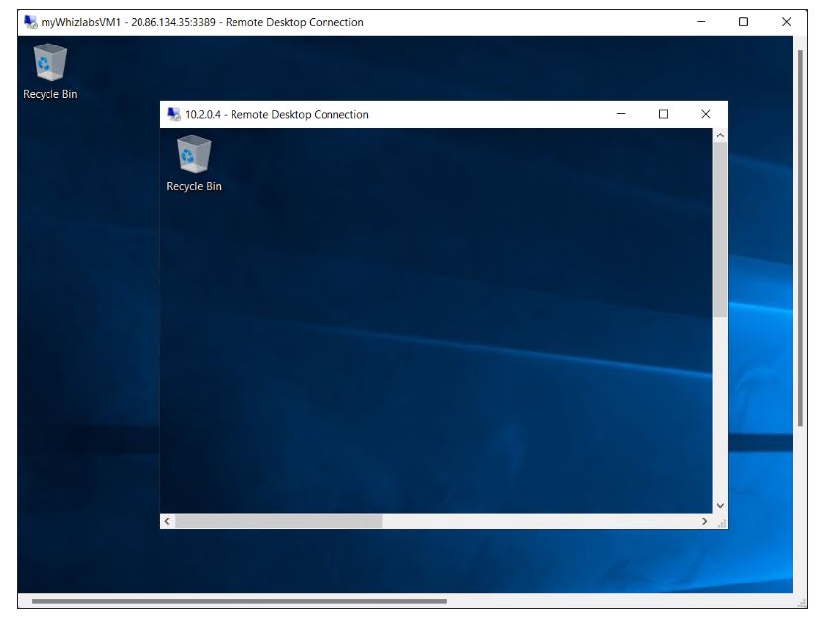Minimize the 10.2.0.4 Remote Desktop window
The height and width of the screenshot is (628, 840).
[621, 114]
